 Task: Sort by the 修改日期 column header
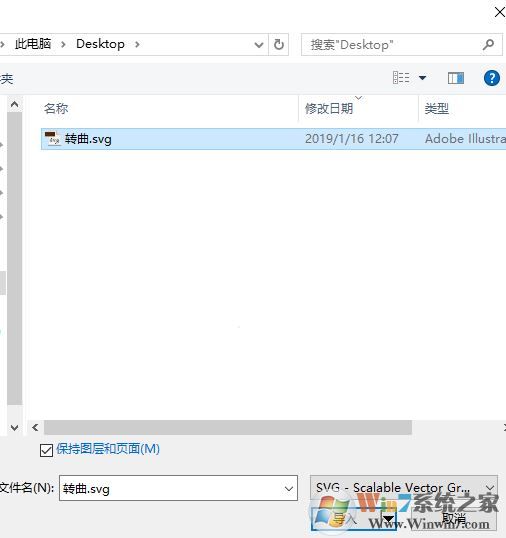tap(329, 108)
